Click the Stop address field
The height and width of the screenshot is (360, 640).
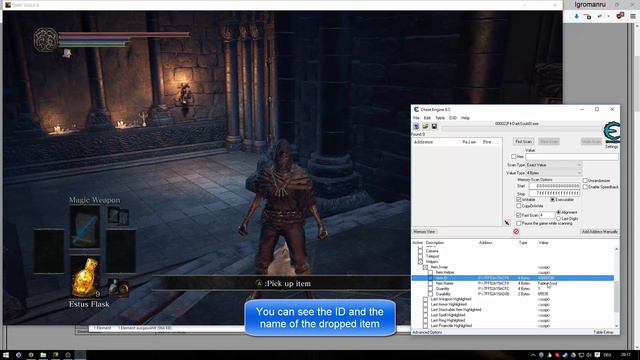[555, 193]
